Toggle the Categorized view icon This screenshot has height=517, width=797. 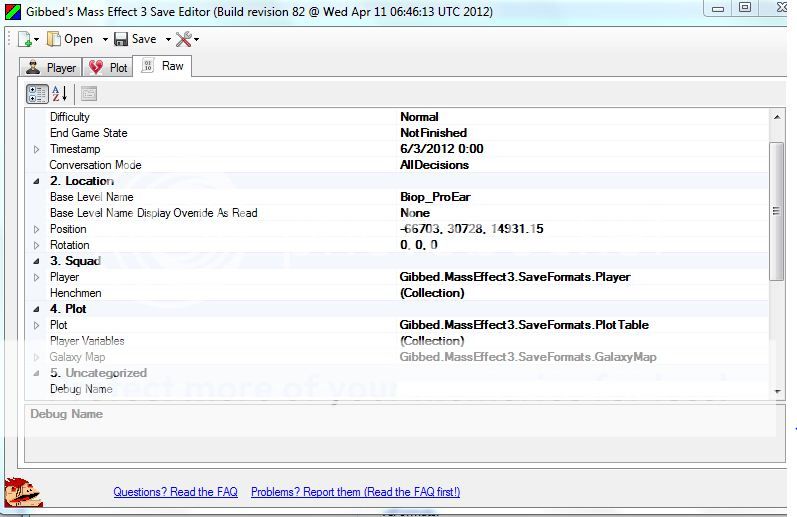[x=37, y=94]
